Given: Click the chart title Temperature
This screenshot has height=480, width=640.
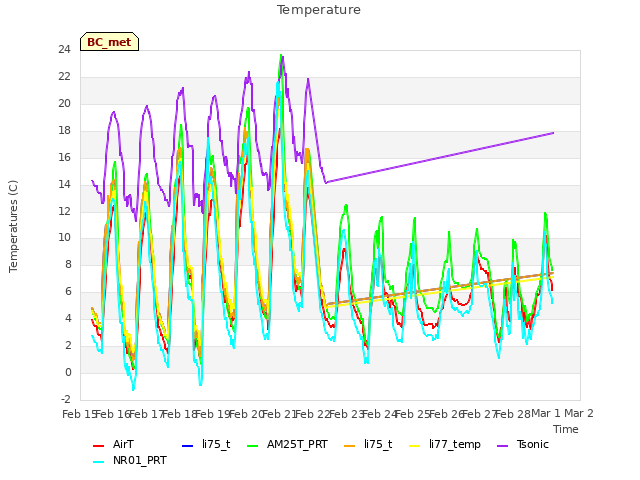Looking at the screenshot, I should (319, 10).
